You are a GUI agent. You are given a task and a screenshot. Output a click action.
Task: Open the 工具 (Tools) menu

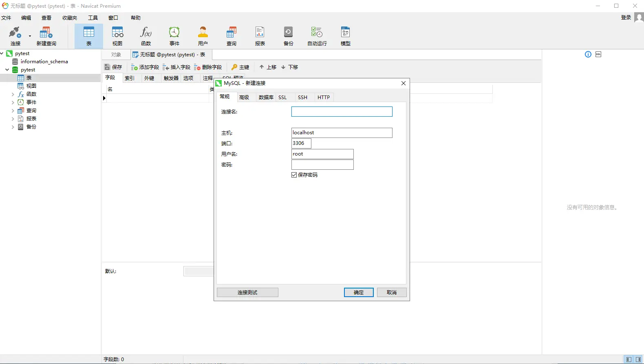coord(93,18)
